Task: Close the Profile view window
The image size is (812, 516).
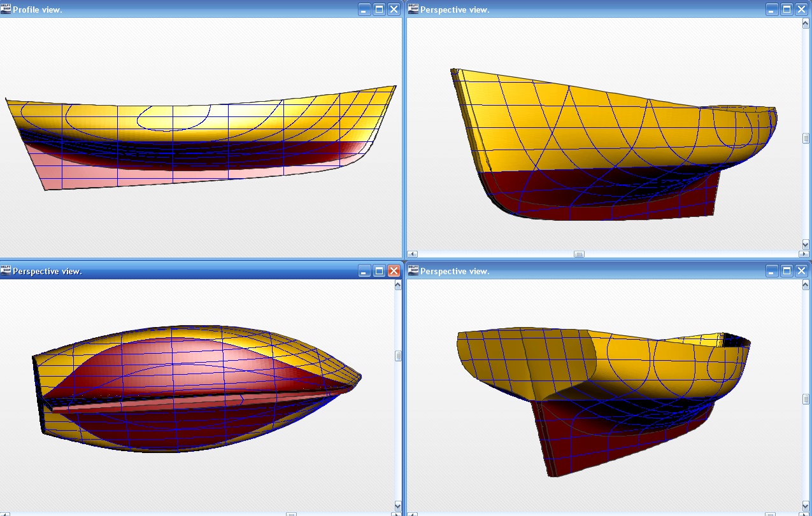Action: [x=394, y=9]
